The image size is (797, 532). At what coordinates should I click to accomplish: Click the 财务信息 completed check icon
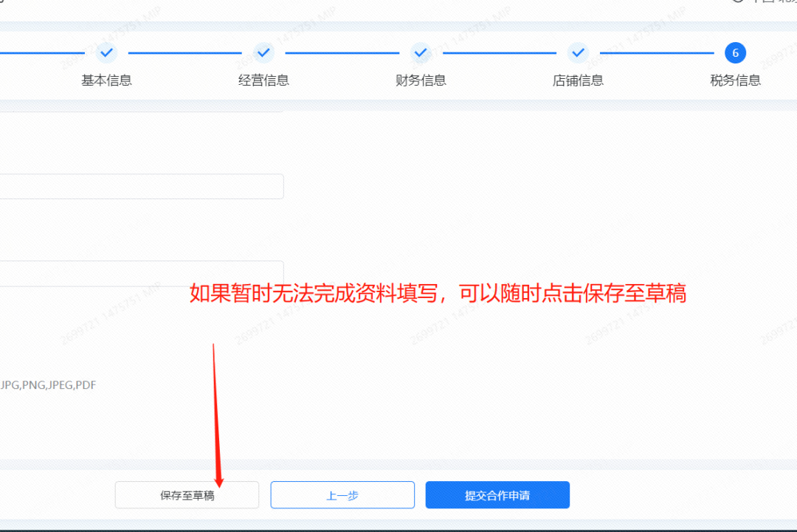pyautogui.click(x=421, y=53)
